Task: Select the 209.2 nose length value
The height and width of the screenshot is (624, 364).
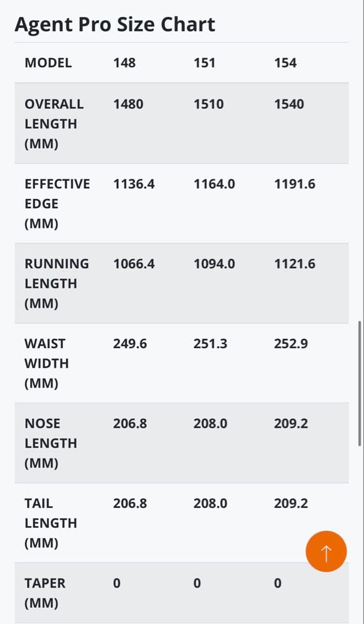Action: point(291,424)
